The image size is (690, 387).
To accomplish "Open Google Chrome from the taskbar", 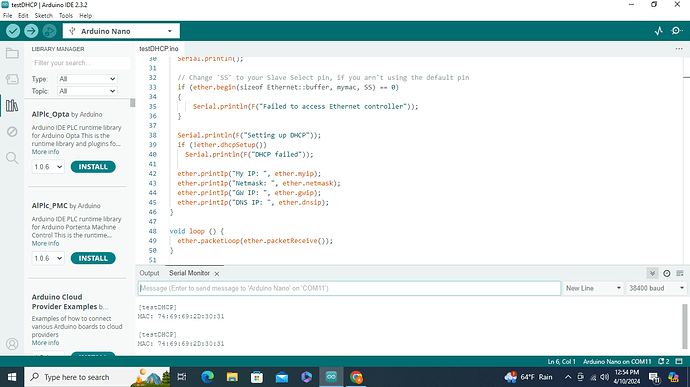I will (x=356, y=377).
